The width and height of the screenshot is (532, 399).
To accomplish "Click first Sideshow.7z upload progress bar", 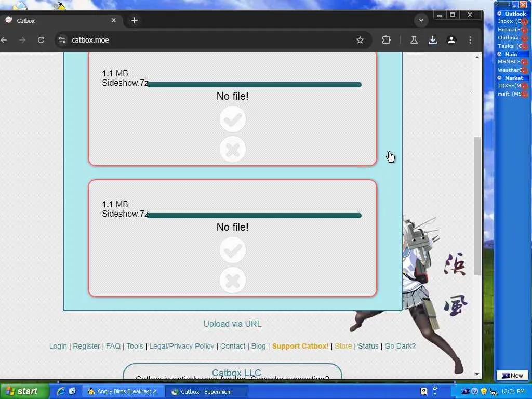I will coord(254,85).
